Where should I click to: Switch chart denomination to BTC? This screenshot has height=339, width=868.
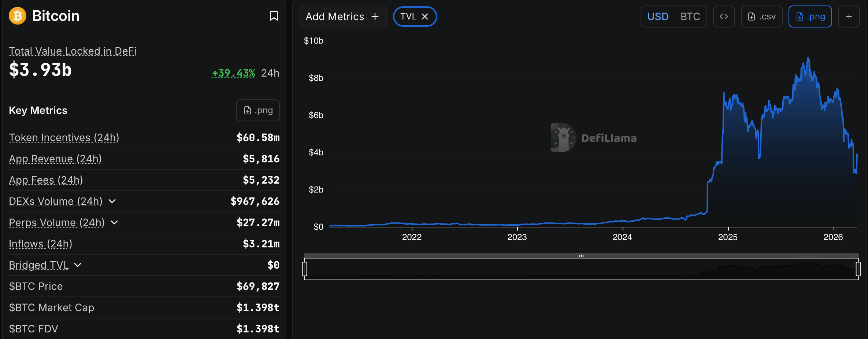coord(690,16)
